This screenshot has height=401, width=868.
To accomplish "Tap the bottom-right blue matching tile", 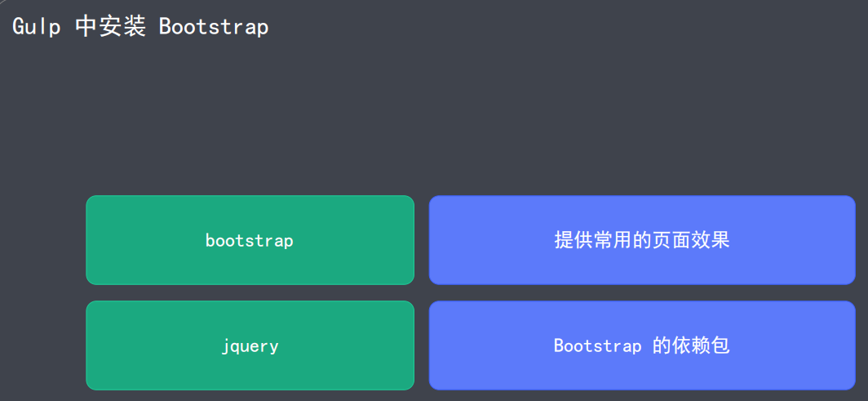I will tap(641, 345).
